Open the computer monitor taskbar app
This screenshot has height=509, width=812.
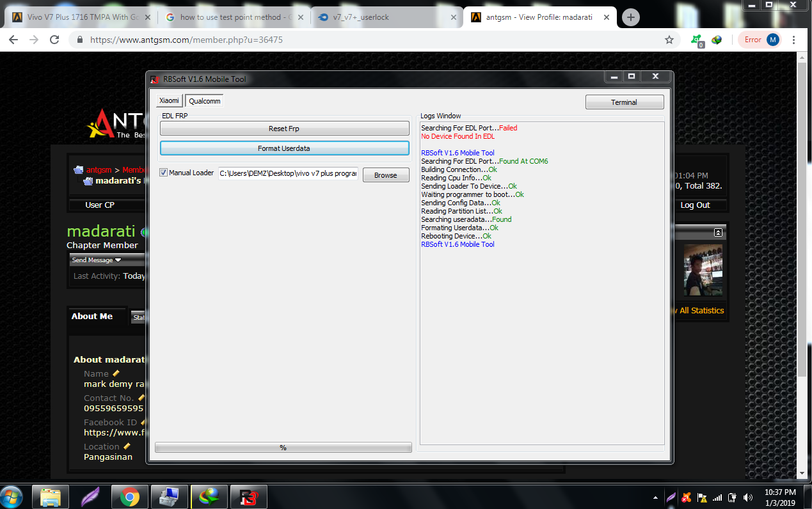(x=170, y=497)
